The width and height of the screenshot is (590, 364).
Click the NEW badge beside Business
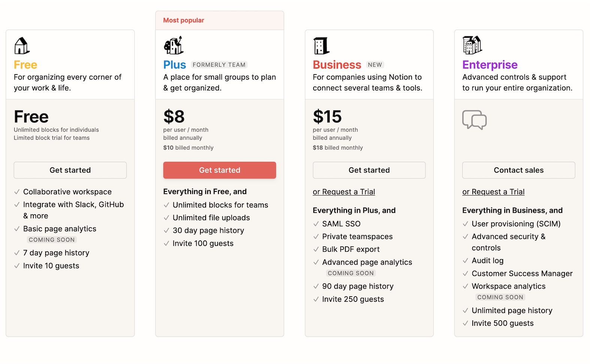point(375,65)
